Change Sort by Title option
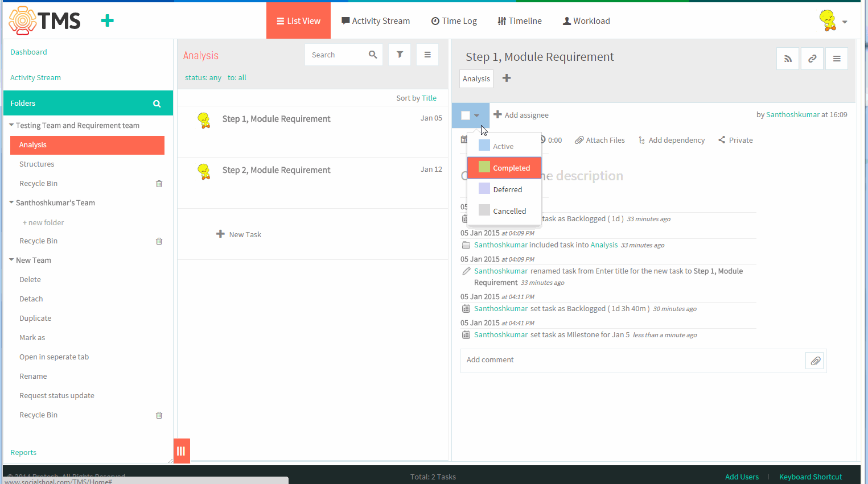This screenshot has height=484, width=868. coord(429,98)
